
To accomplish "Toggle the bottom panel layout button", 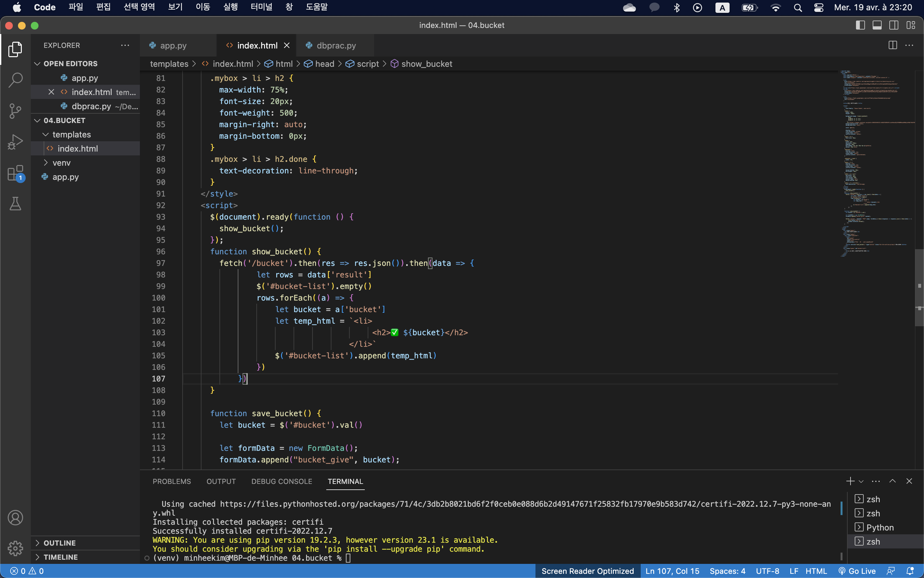I will point(877,25).
